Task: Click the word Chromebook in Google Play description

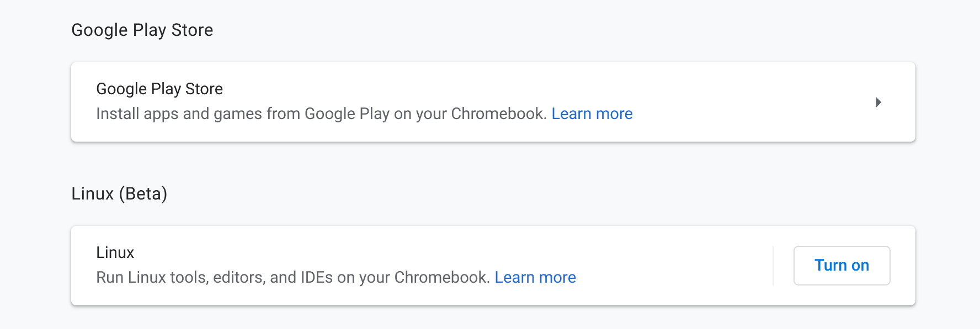Action: (x=498, y=114)
